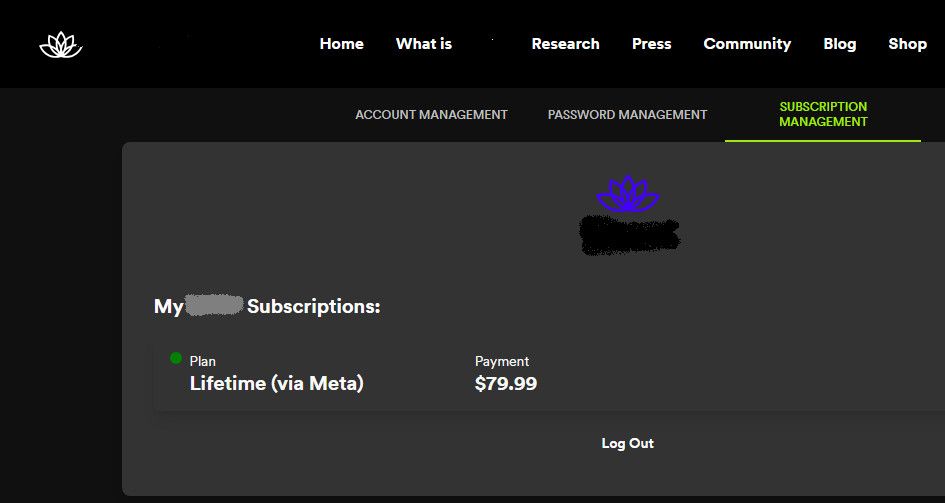Viewport: 945px width, 503px height.
Task: Select the Subscription Management tab
Action: point(823,114)
